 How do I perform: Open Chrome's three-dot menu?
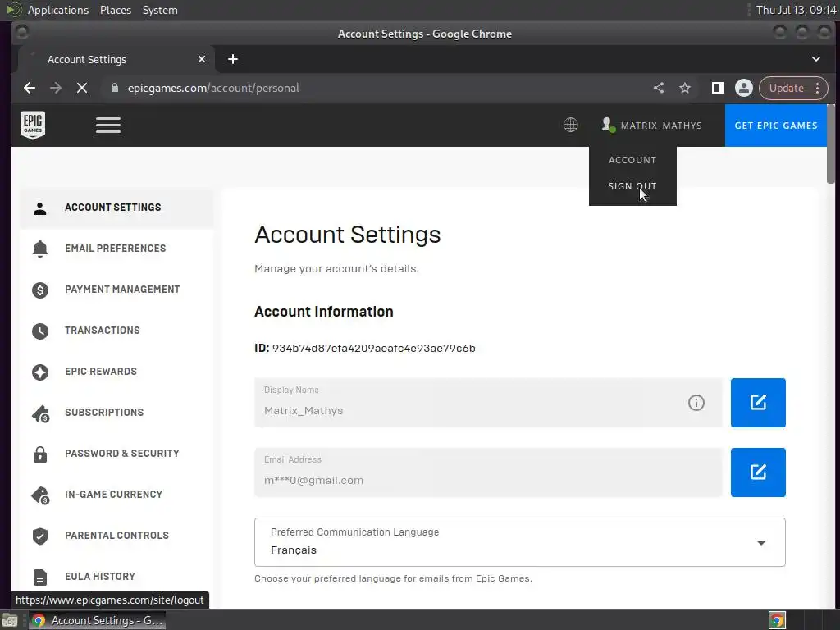tap(818, 88)
